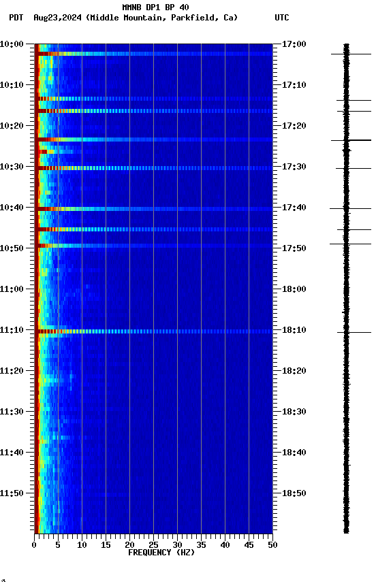Click the PDT timezone label
Viewport: 376px width, 588px height.
16,18
